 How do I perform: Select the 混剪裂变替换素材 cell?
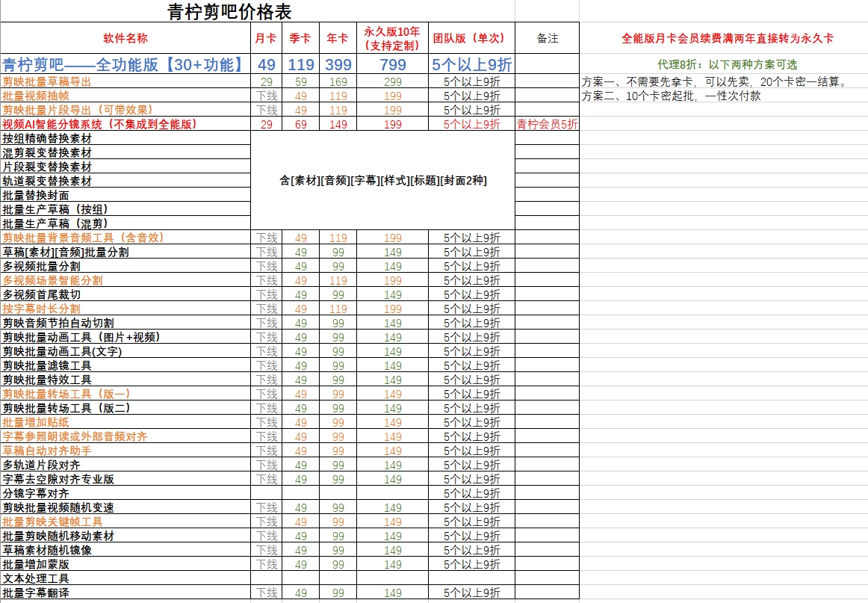tap(125, 152)
